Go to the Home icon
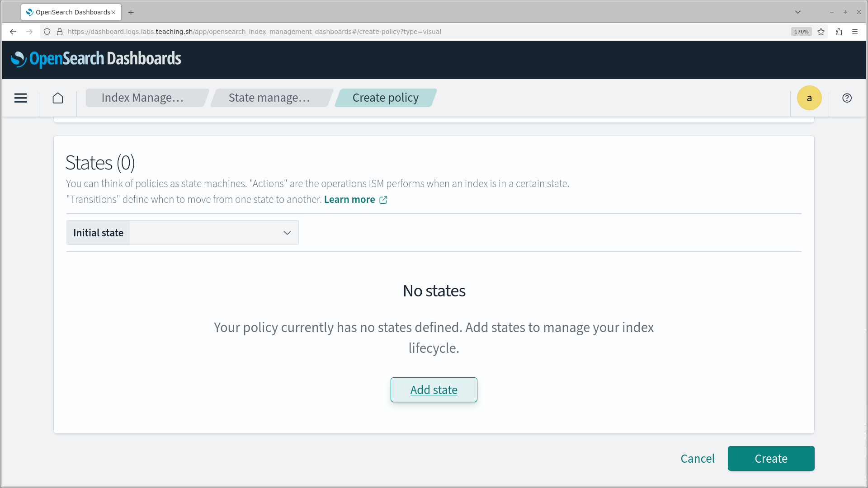This screenshot has height=488, width=868. click(x=58, y=98)
